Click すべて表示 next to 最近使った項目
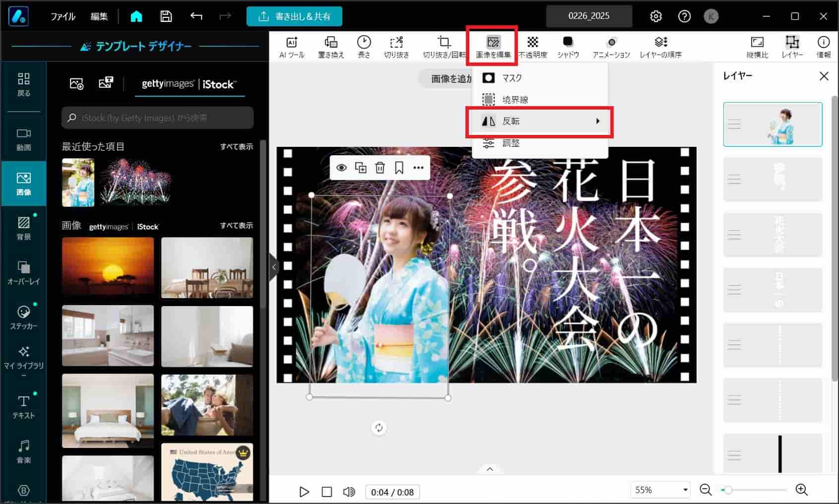This screenshot has height=504, width=839. (237, 146)
